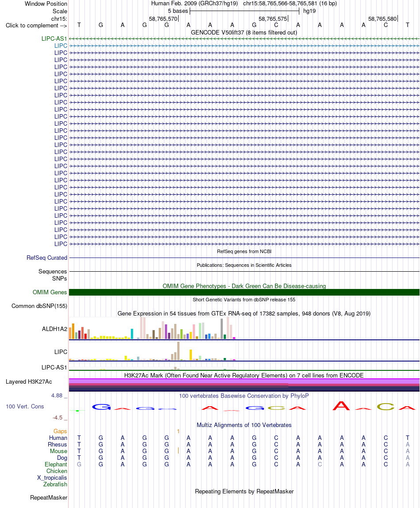Image resolution: width=420 pixels, height=508 pixels.
Task: Select the Dog species label
Action: click(x=62, y=458)
